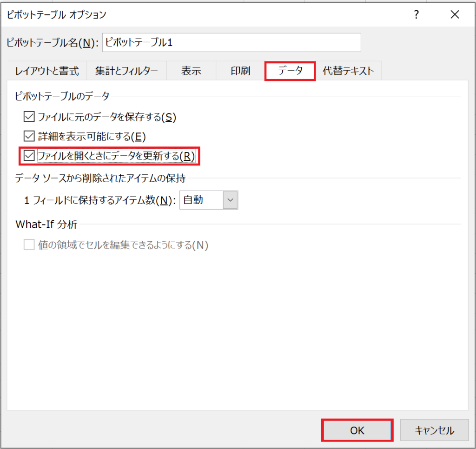Click the ピボットテーブルのデータ section heading
Image resolution: width=476 pixels, height=449 pixels.
tap(62, 96)
